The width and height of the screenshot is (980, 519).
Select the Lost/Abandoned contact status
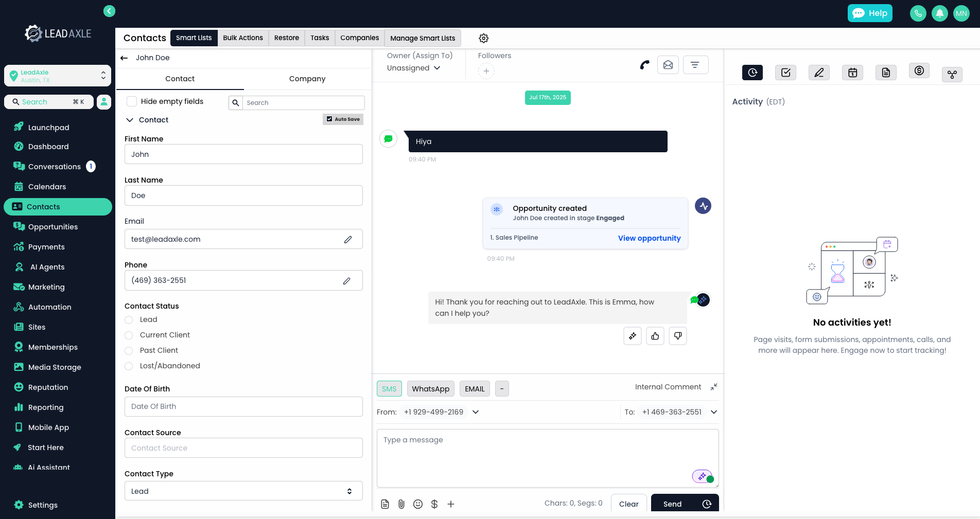pyautogui.click(x=129, y=366)
